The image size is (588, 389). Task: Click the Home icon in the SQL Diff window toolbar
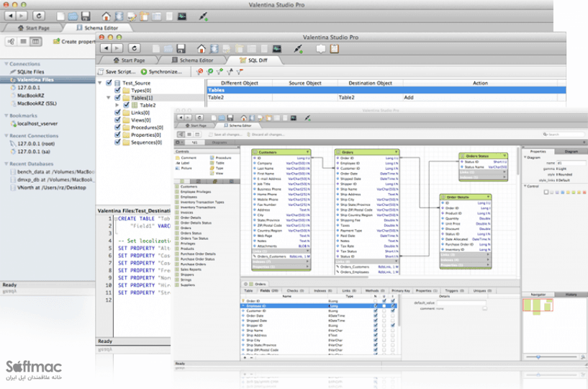pos(202,49)
